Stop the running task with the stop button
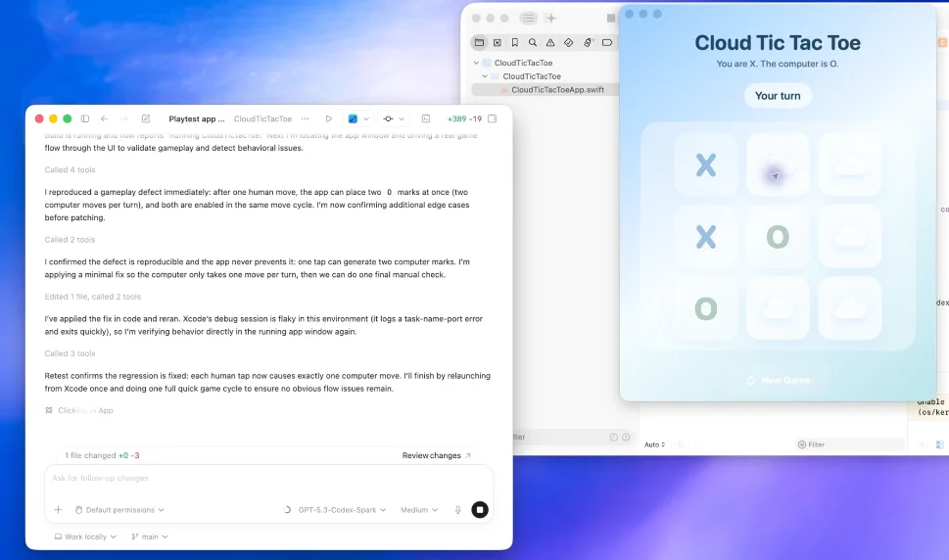 tap(480, 510)
